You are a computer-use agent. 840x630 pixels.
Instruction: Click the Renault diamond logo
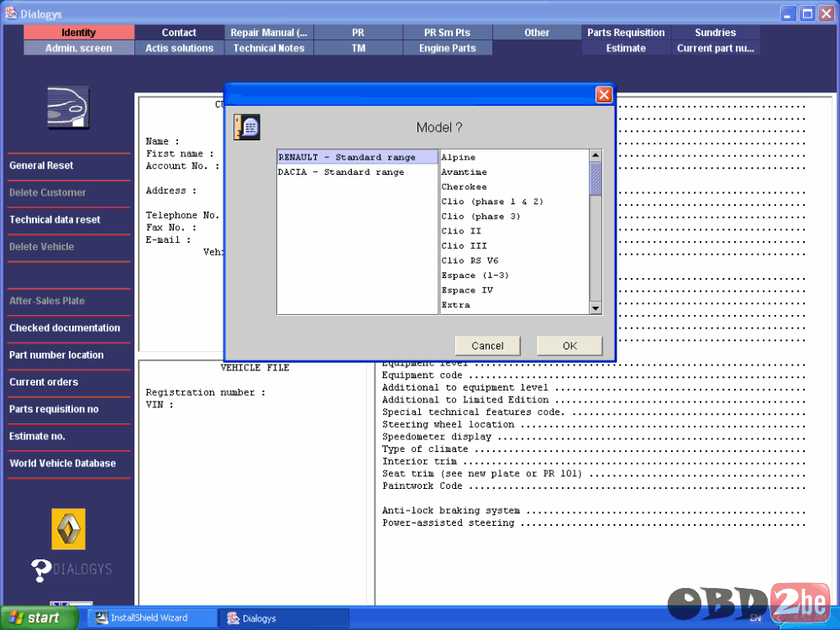point(68,528)
